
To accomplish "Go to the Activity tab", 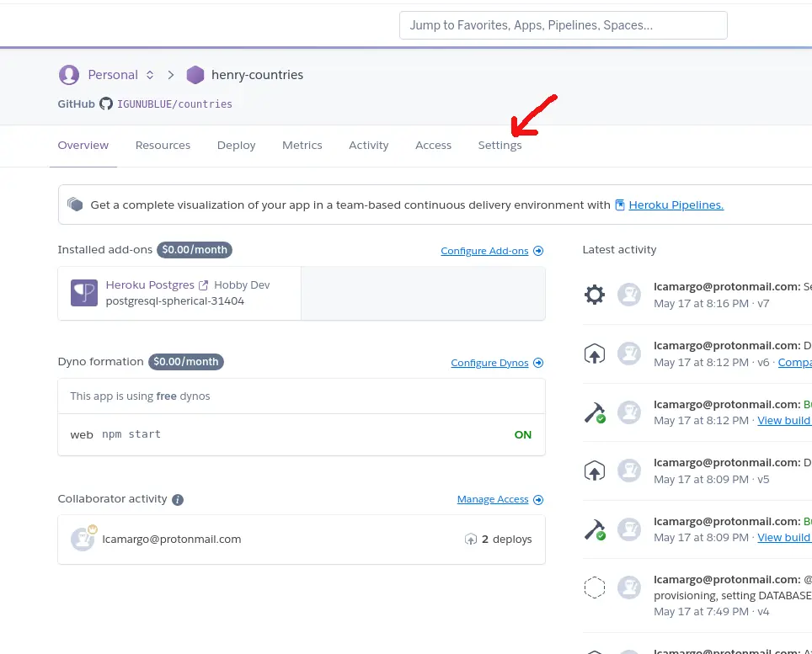I will tap(369, 146).
